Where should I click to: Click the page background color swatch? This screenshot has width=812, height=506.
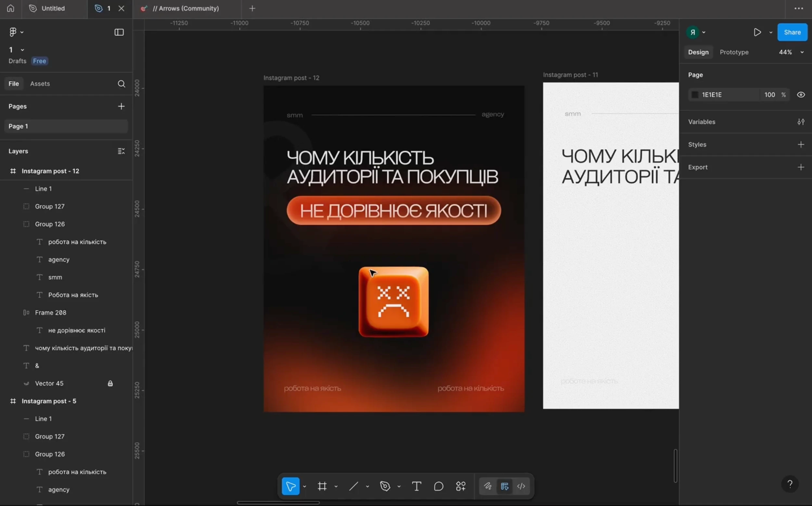point(695,95)
